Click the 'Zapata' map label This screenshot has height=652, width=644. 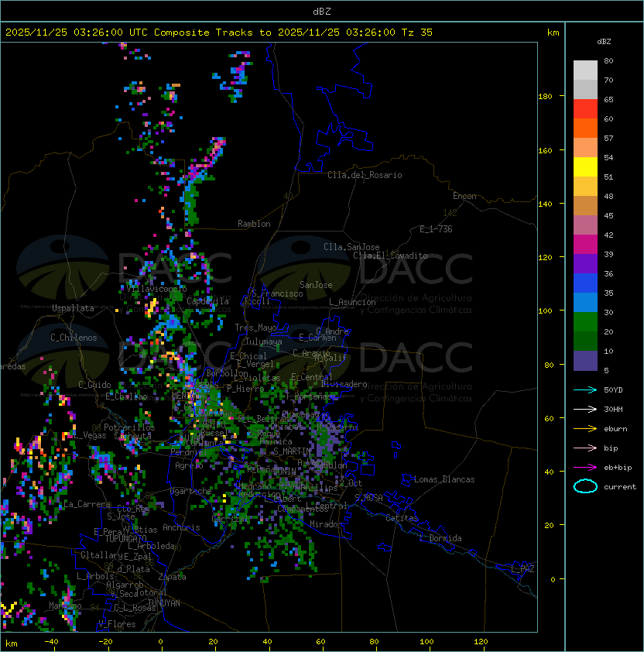point(172,577)
